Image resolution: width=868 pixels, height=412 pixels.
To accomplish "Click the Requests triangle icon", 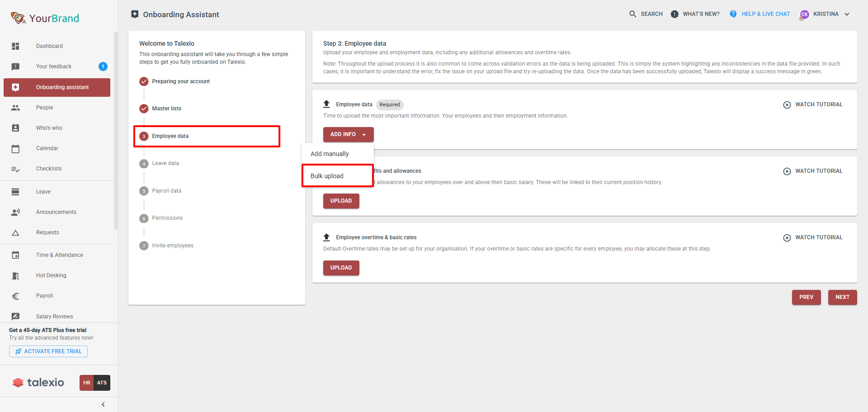I will tap(15, 233).
